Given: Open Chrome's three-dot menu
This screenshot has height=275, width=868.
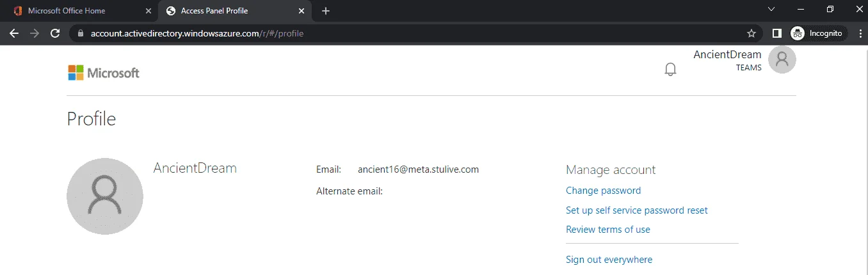Looking at the screenshot, I should pos(859,33).
